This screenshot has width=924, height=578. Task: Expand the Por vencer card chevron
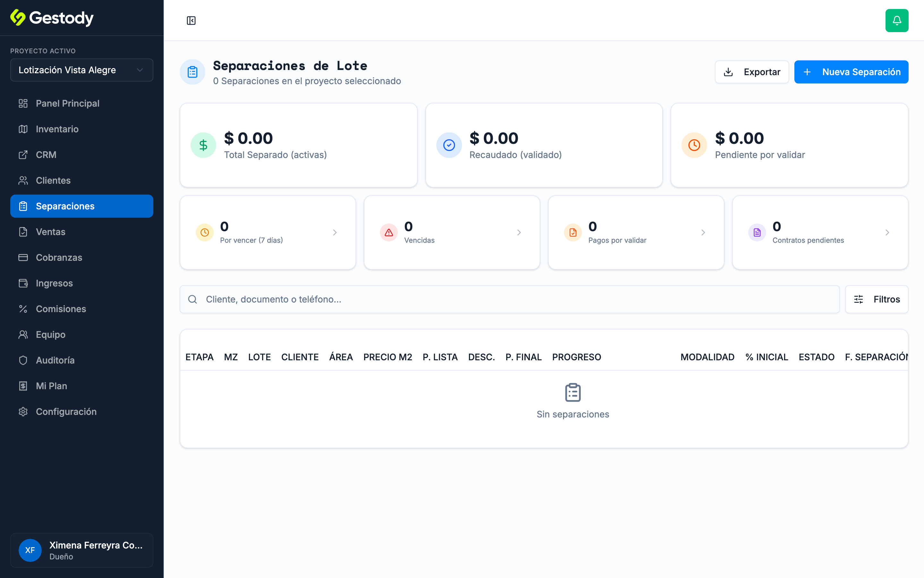pyautogui.click(x=335, y=232)
